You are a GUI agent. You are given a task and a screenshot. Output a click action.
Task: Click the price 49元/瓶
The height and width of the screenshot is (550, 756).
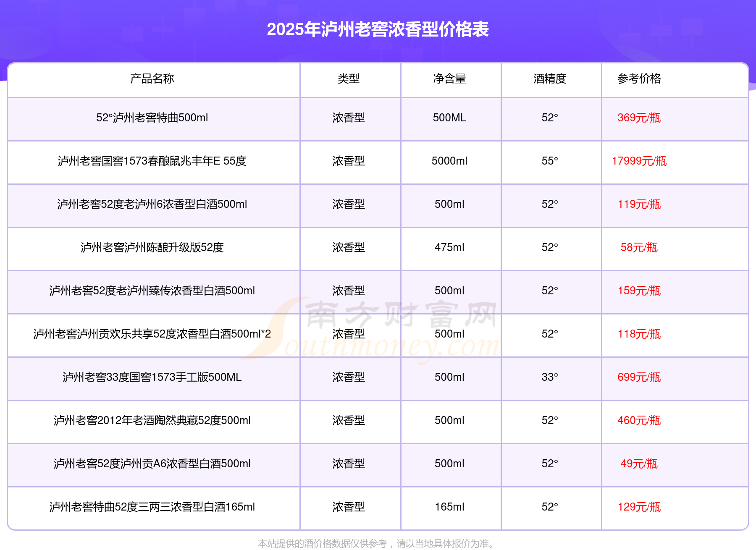[639, 464]
